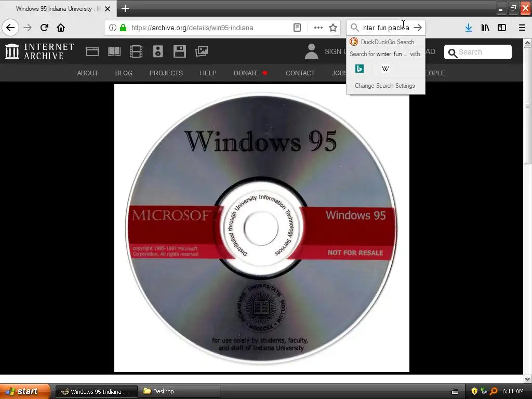Open the Firefox home page
The width and height of the screenshot is (532, 399).
coord(61,28)
